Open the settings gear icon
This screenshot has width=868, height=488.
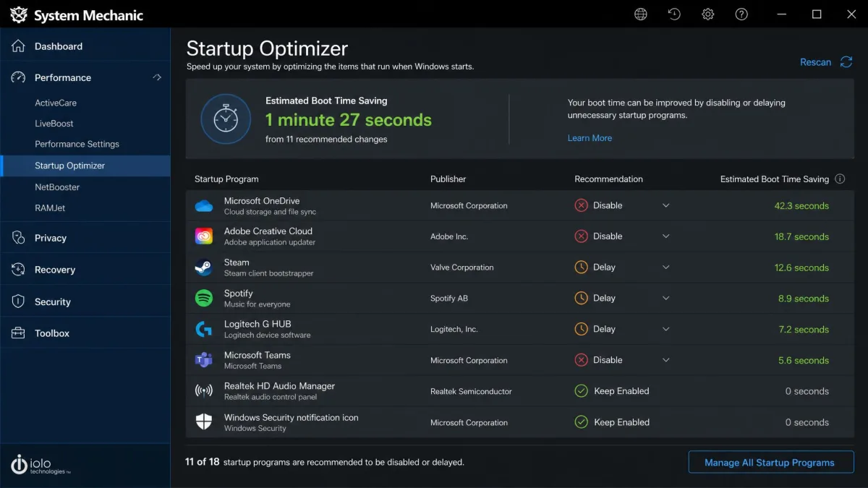708,14
